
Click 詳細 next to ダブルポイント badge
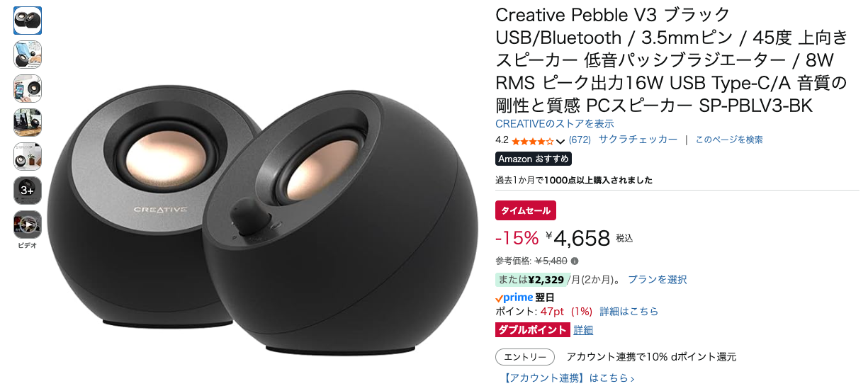pos(583,330)
